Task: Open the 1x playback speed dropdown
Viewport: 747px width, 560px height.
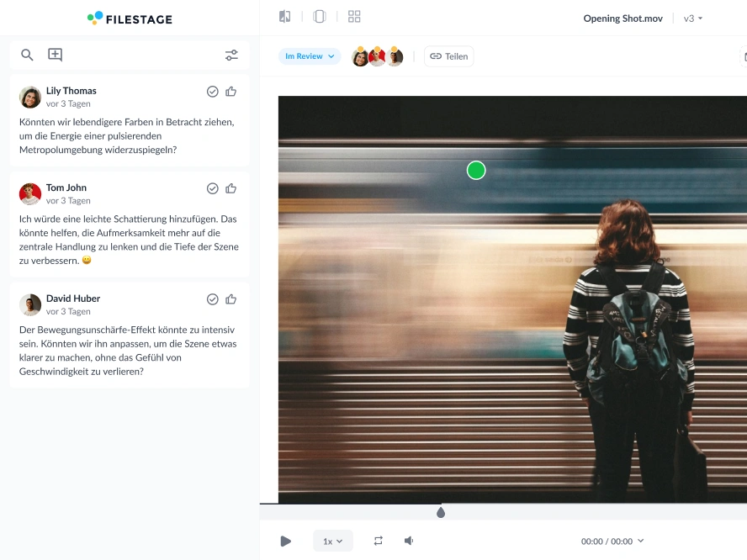Action: (333, 542)
